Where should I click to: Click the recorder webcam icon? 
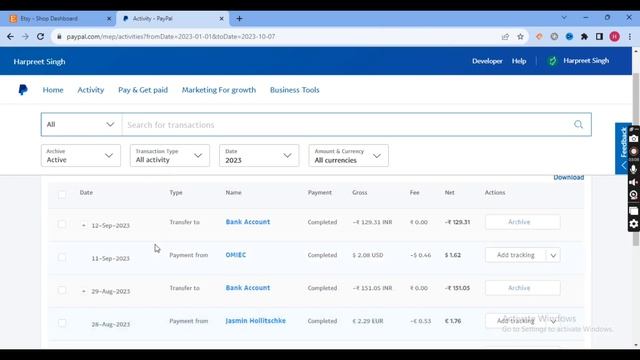coord(633,195)
